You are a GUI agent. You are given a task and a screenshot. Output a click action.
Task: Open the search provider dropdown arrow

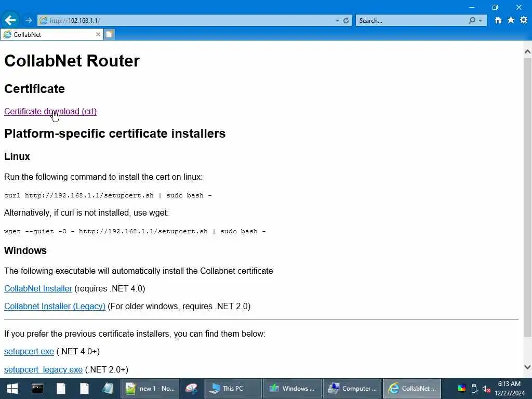480,21
